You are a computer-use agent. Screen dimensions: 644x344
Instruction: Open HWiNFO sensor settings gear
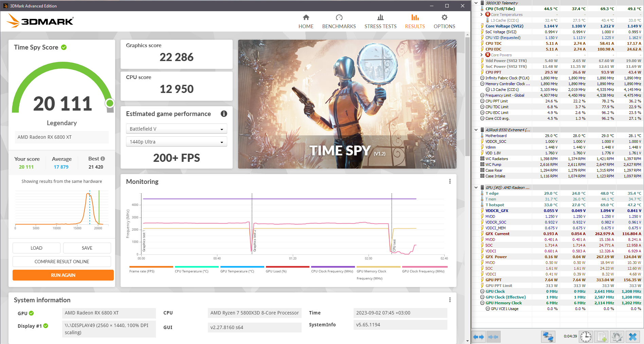[617, 337]
